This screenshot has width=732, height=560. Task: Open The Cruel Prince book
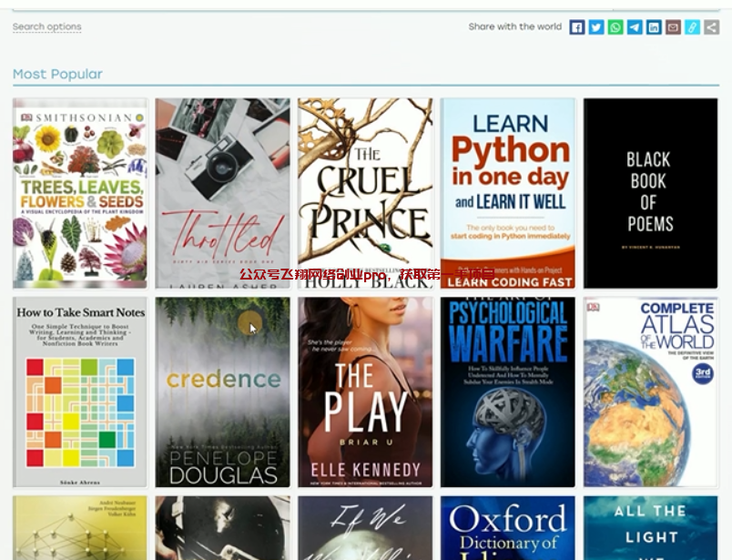pos(365,193)
